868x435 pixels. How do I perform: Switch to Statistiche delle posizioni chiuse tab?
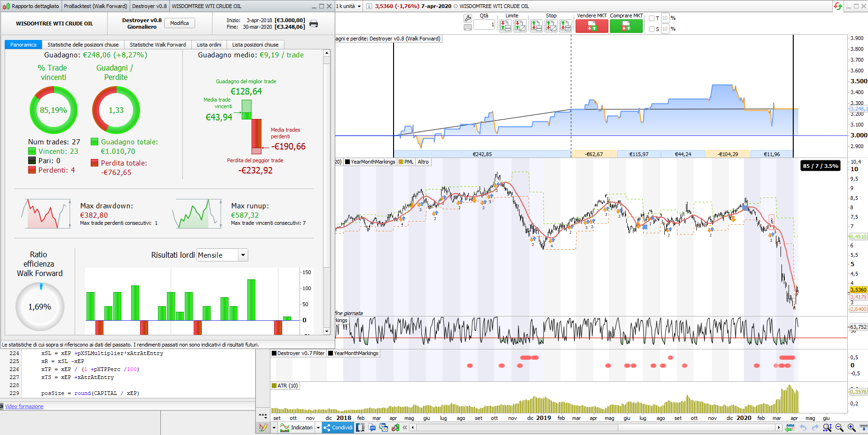[83, 45]
